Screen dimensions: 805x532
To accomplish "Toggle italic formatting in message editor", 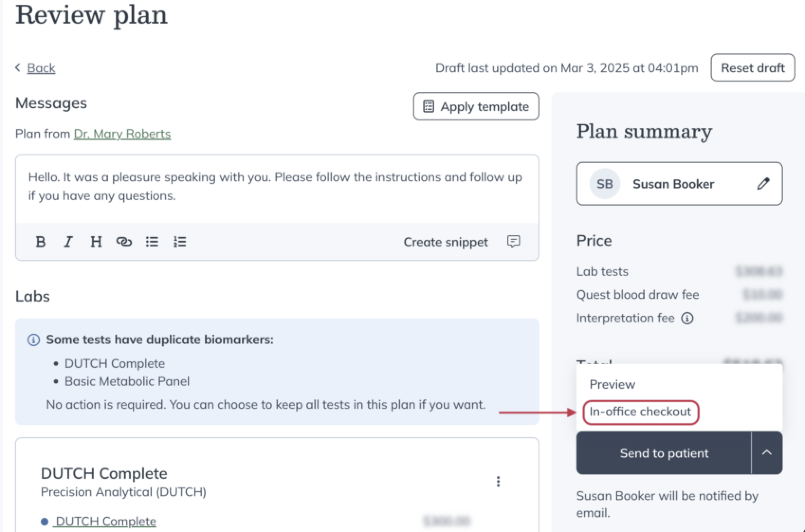I will 68,242.
